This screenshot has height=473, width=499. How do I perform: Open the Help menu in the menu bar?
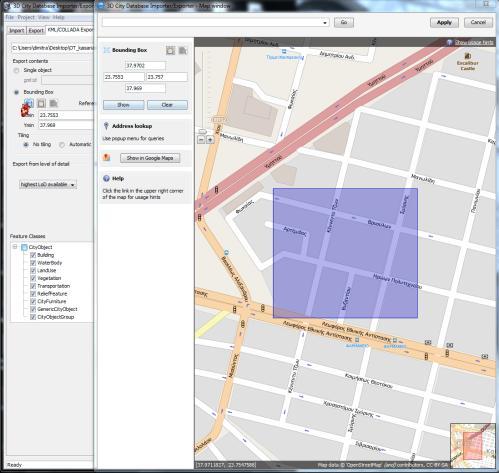coord(59,17)
